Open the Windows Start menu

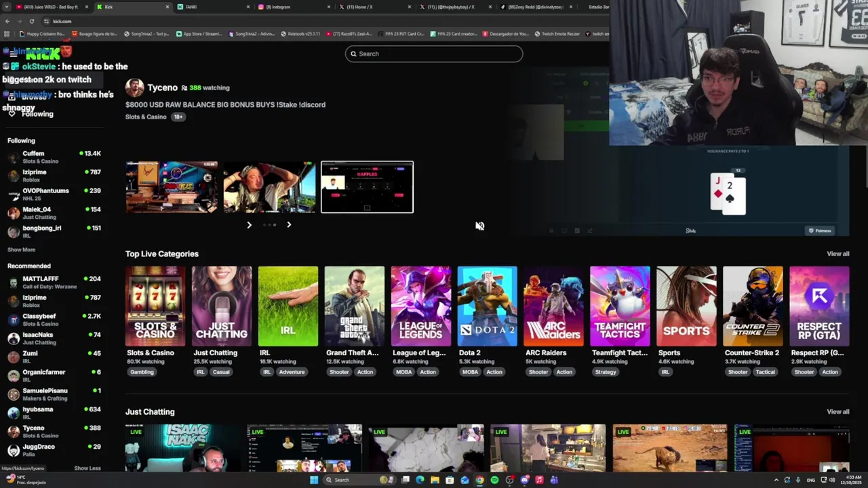(314, 480)
